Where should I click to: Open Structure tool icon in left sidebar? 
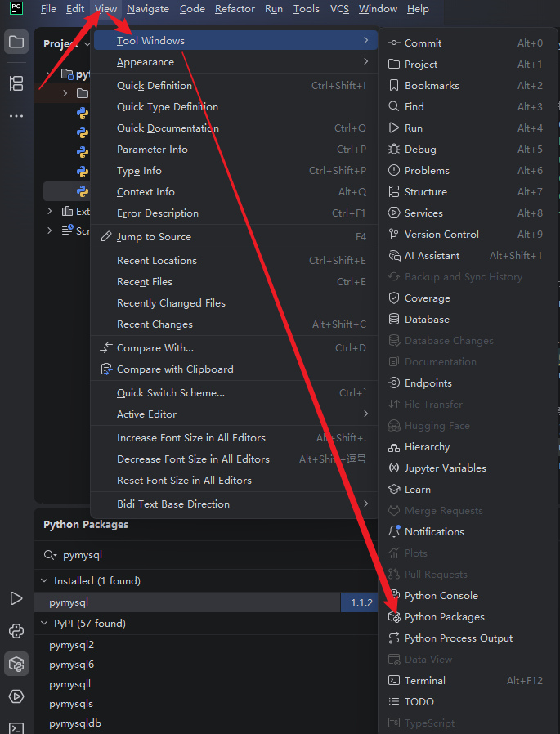coord(16,83)
